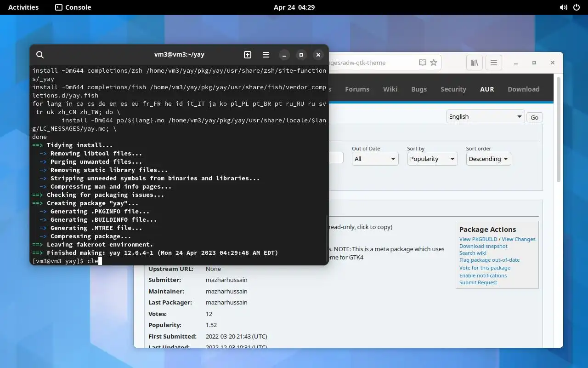
Task: Minimize the browser window
Action: coord(516,63)
